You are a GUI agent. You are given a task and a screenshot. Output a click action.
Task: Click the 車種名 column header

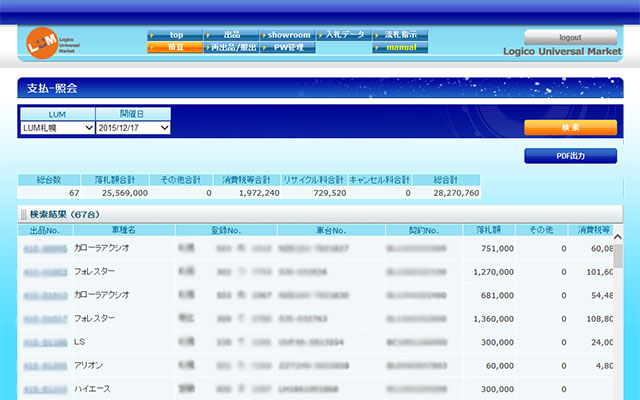point(124,230)
